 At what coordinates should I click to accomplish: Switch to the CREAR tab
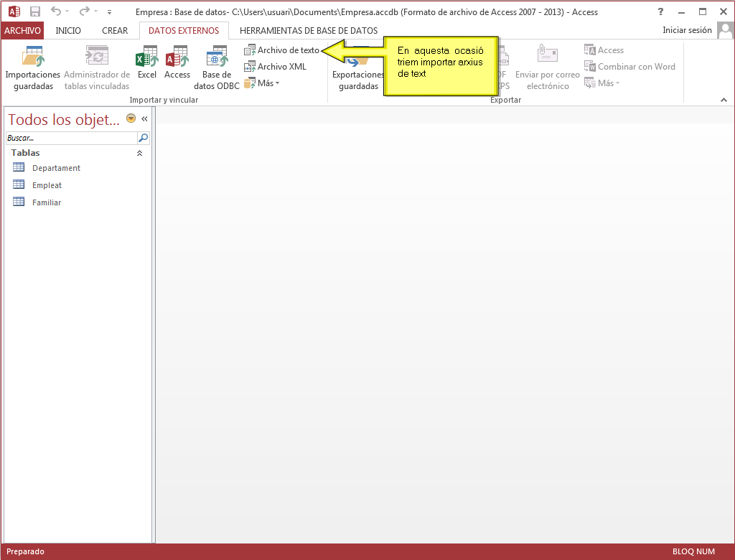pyautogui.click(x=115, y=30)
